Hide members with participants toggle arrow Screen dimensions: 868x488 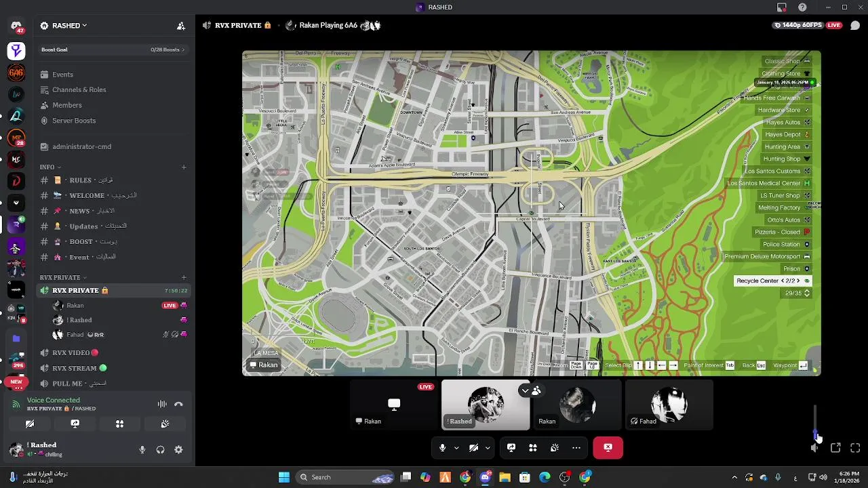530,390
